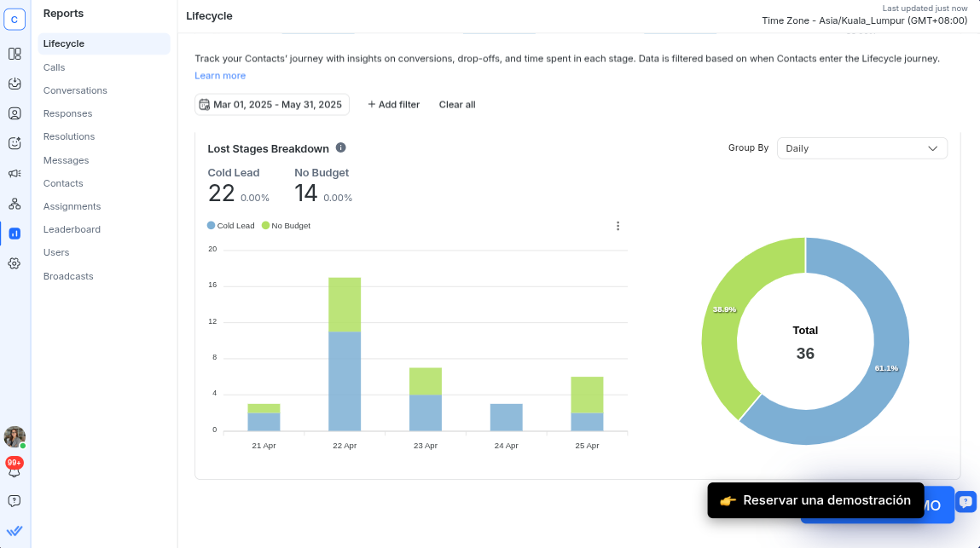Open the chart three-dot options menu

(618, 226)
